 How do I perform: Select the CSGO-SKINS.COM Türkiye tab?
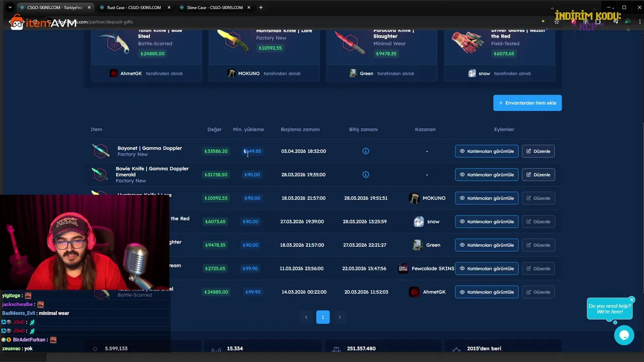click(x=55, y=8)
